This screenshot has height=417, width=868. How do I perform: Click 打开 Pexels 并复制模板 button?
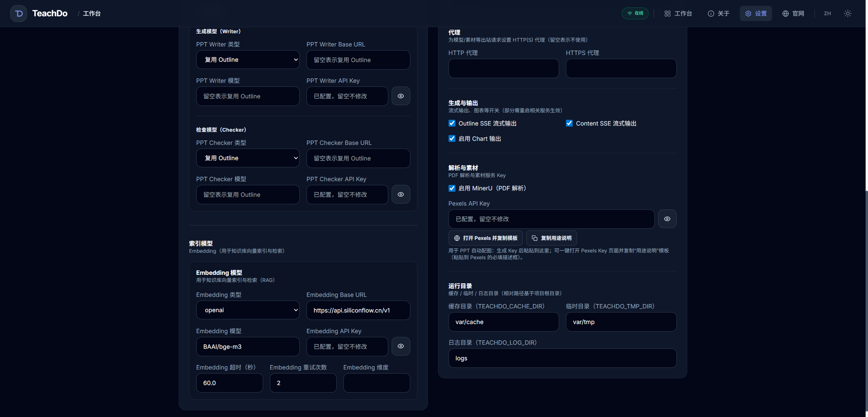[486, 238]
